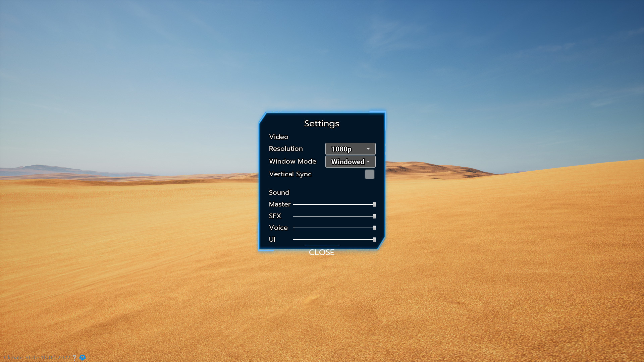The image size is (644, 362).
Task: Click the Vertical Sync label
Action: (x=290, y=174)
